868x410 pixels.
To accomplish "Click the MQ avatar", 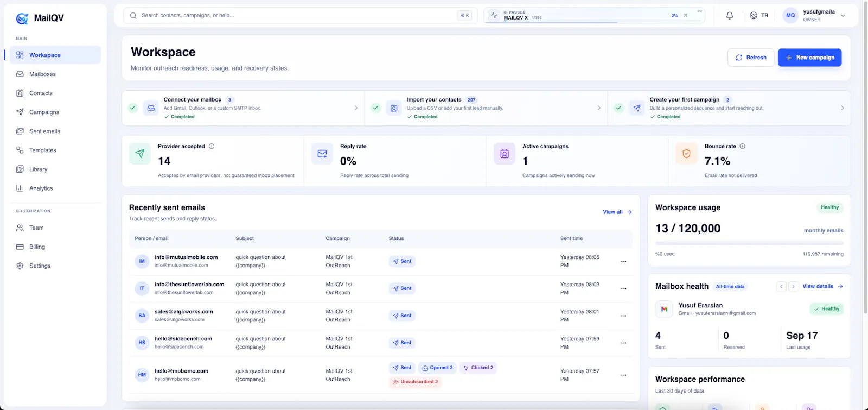I will tap(790, 16).
